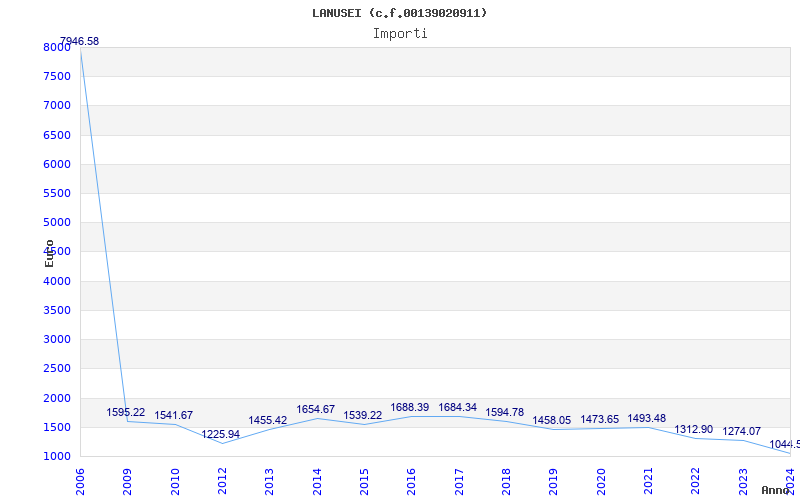This screenshot has width=800, height=500.
Task: Click the x-axis year 2006
Action: 80,482
